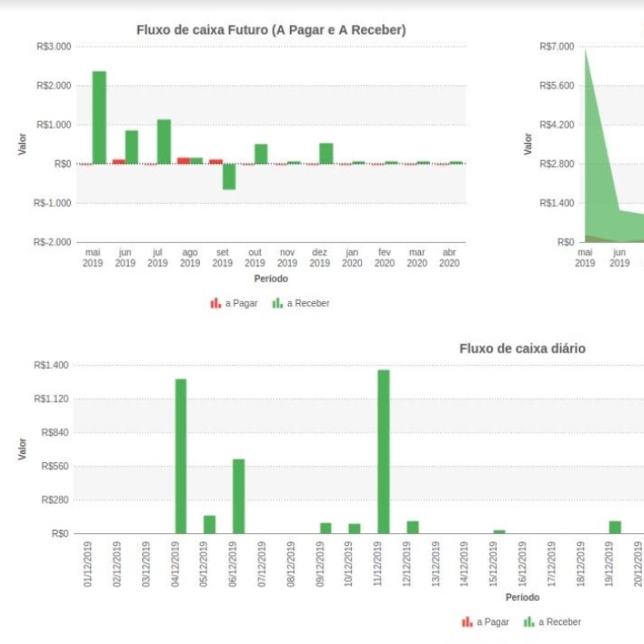
Task: Click the 'Fluxo de caixa diário' chart title
Action: coord(523,348)
